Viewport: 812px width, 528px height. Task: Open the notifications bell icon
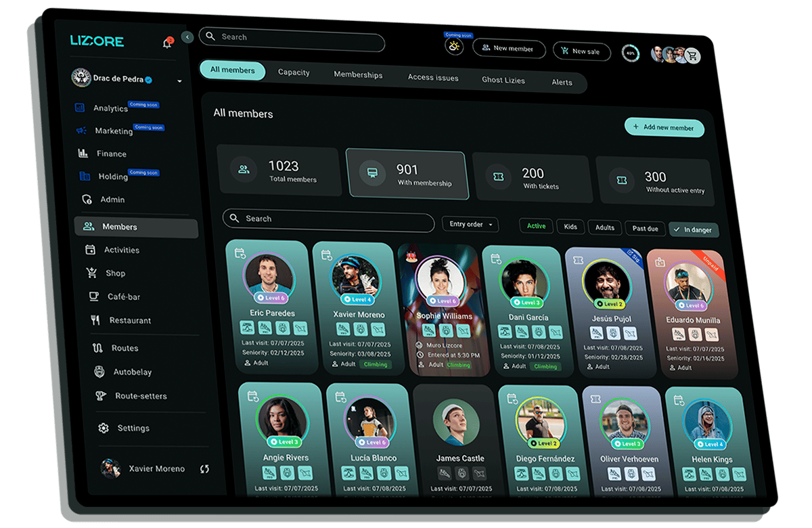pyautogui.click(x=167, y=43)
